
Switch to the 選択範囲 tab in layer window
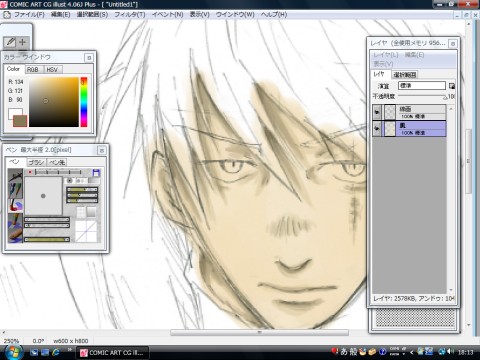[x=404, y=75]
